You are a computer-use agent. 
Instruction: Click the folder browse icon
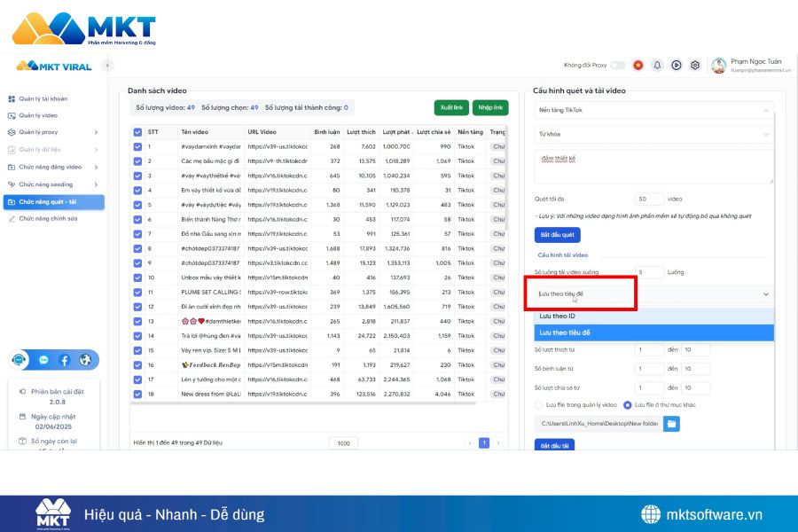click(x=672, y=424)
